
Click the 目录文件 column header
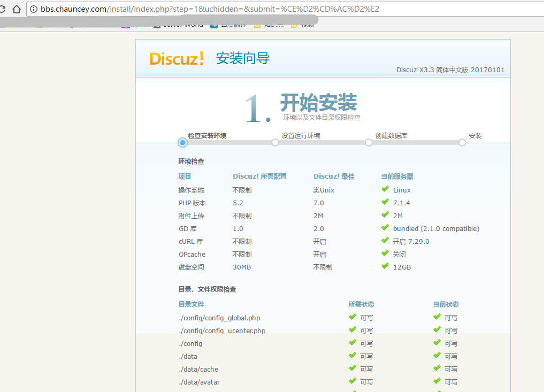191,304
